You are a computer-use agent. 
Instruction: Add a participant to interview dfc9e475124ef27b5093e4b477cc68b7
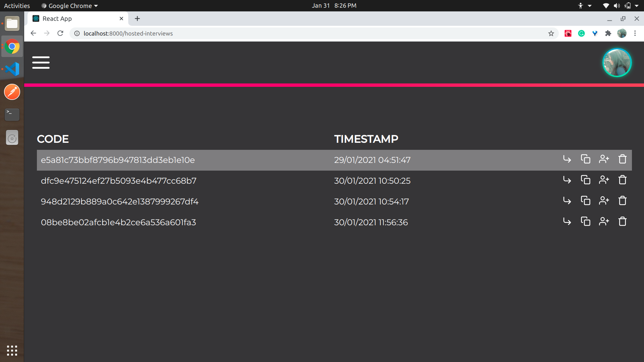pos(603,180)
